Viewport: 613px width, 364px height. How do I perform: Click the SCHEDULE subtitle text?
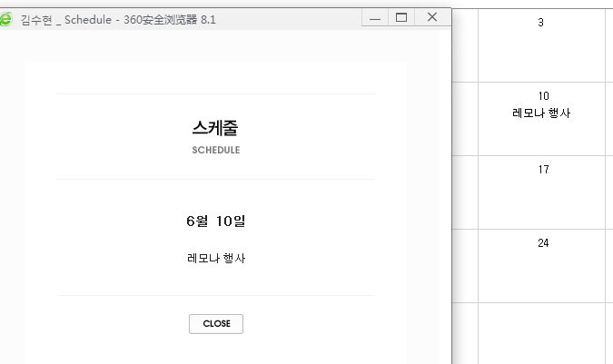216,150
